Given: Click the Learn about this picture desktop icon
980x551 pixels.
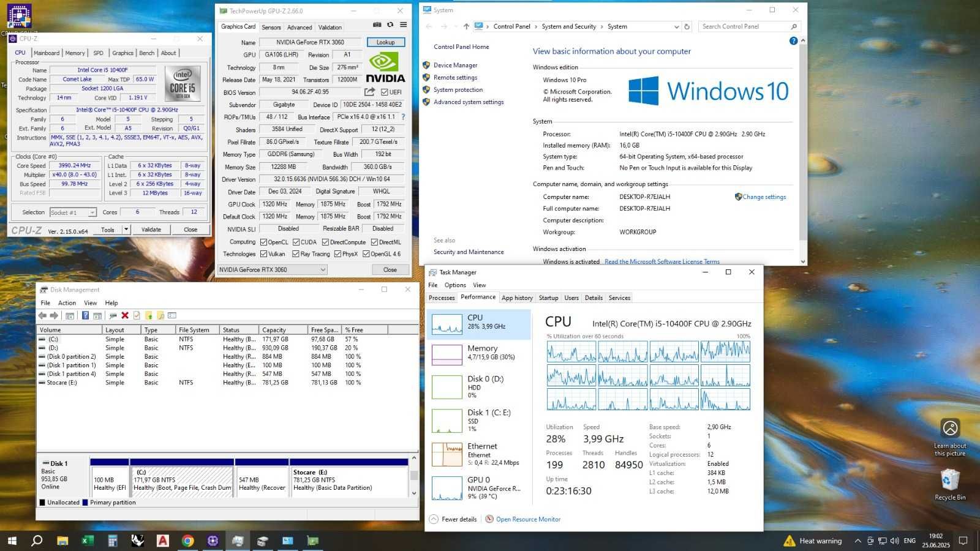Looking at the screenshot, I should [950, 437].
